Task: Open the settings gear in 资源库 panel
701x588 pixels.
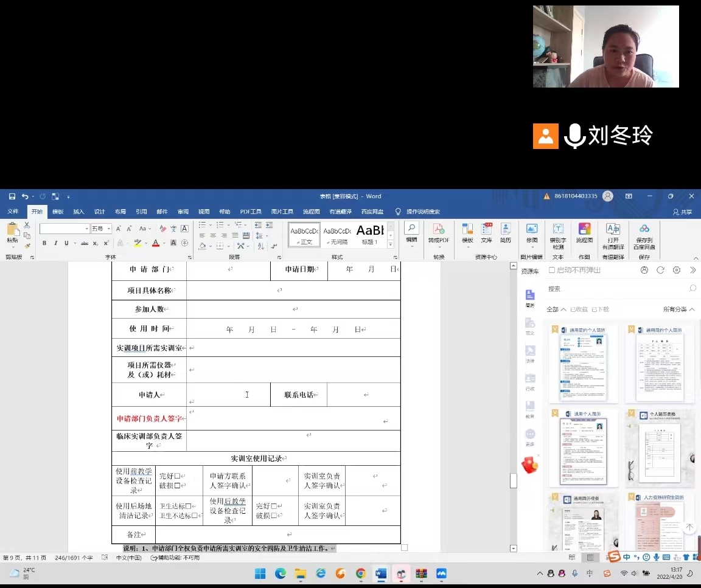Action: 676,270
